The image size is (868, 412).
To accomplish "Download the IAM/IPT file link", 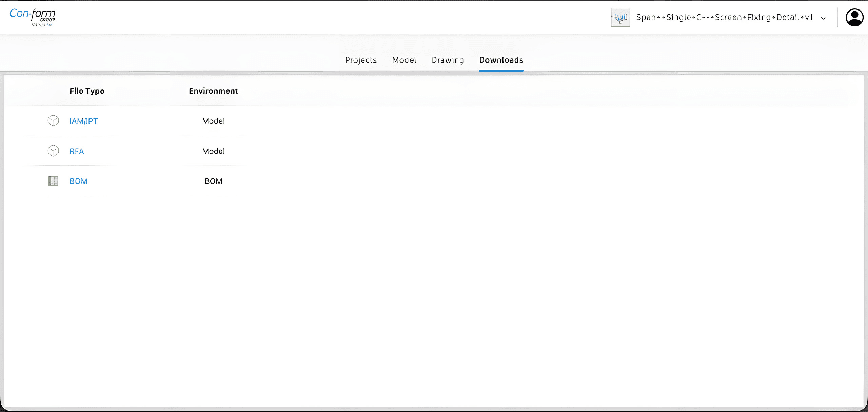I will coord(83,121).
